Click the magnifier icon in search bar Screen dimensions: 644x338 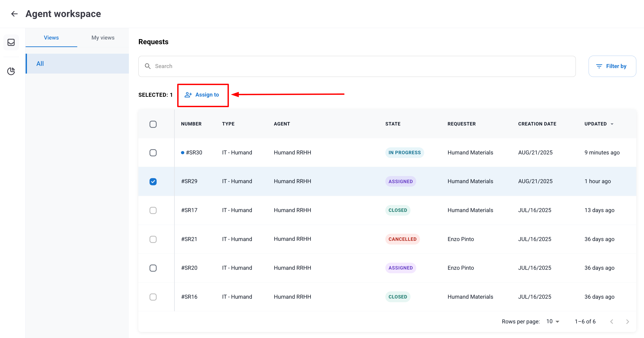coord(148,66)
